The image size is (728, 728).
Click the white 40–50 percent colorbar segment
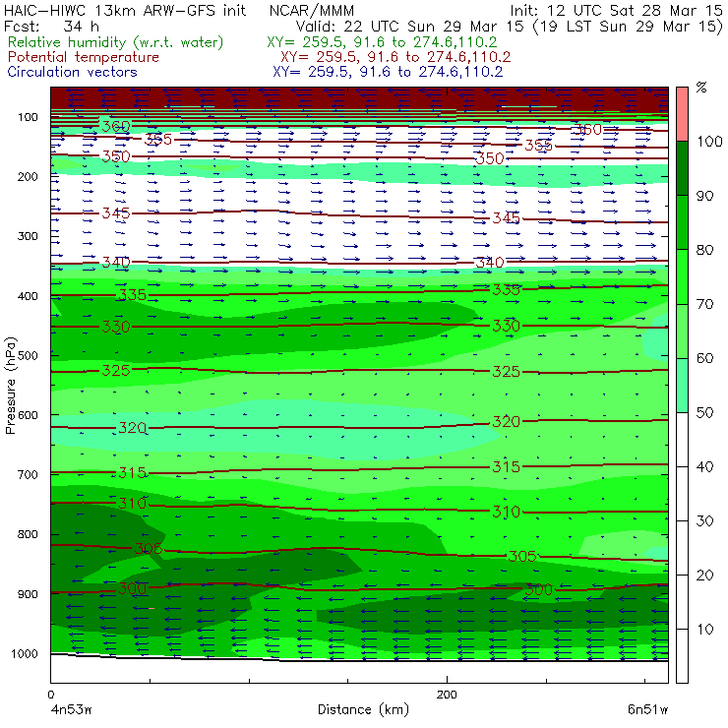point(682,440)
